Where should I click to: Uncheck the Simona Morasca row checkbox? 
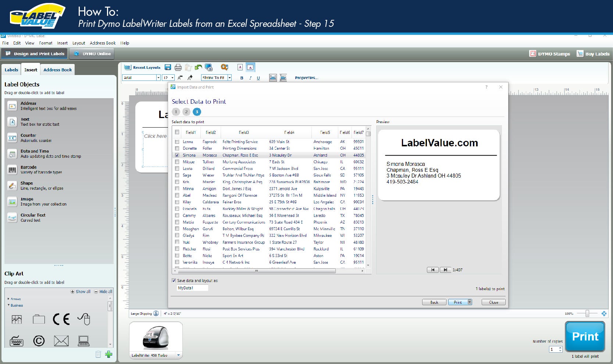coord(177,155)
